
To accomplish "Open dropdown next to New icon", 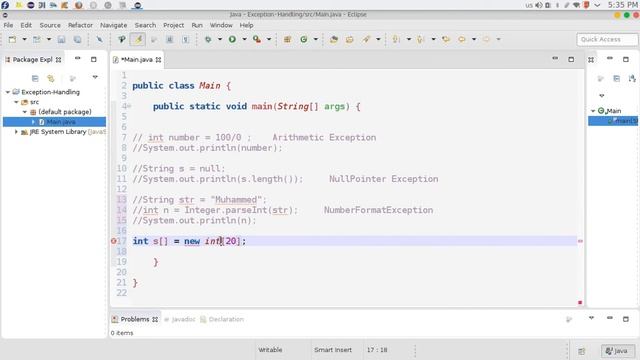I will 24,40.
